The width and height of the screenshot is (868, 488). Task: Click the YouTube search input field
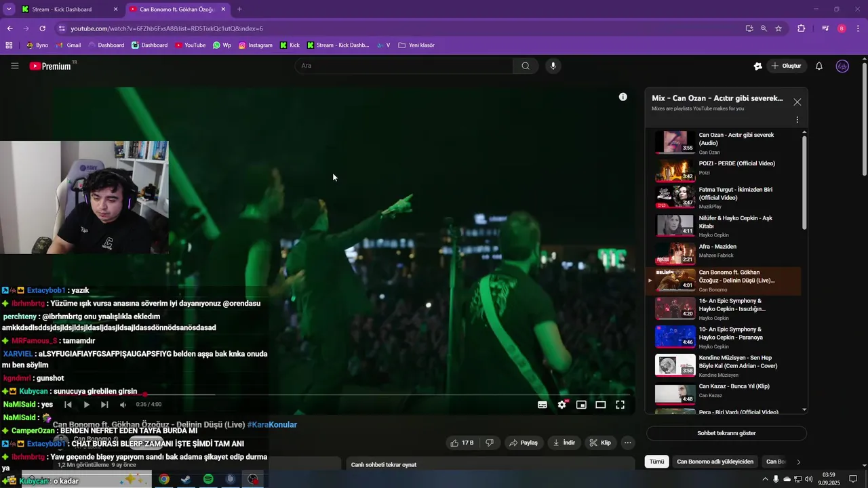[403, 66]
